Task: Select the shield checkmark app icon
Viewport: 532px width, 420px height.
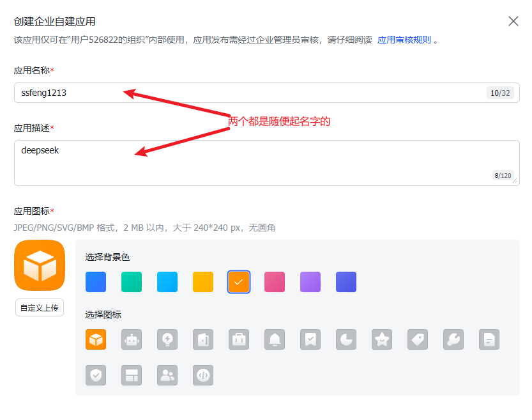Action: (x=96, y=375)
